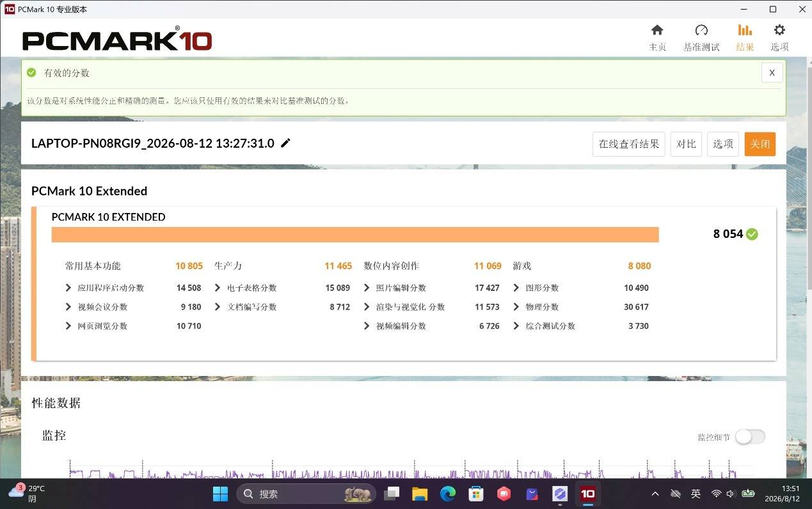Click the 性能数据 section heading
Image resolution: width=812 pixels, height=509 pixels.
point(56,403)
